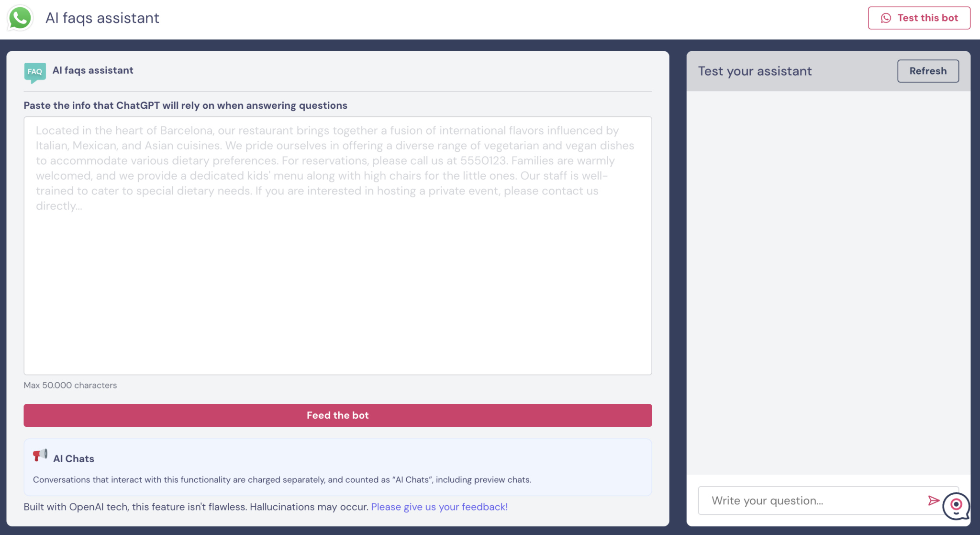Open Test this bot

click(x=919, y=18)
